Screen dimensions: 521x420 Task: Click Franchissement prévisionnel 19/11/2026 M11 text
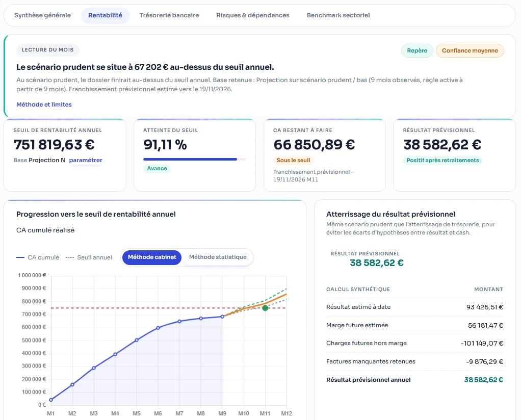(312, 176)
